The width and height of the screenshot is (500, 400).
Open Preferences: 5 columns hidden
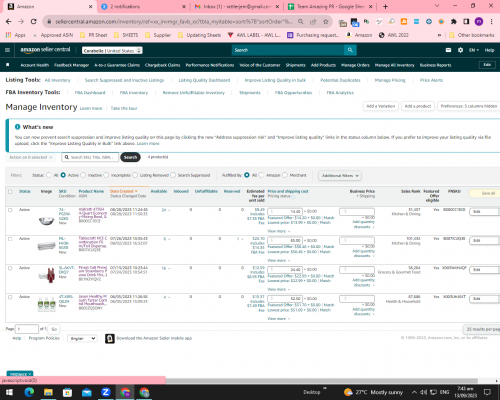469,106
